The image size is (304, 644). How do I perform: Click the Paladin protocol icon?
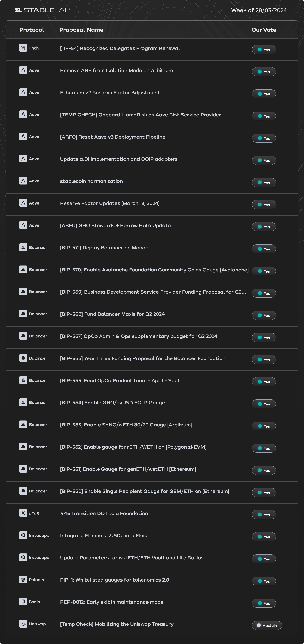[23, 579]
